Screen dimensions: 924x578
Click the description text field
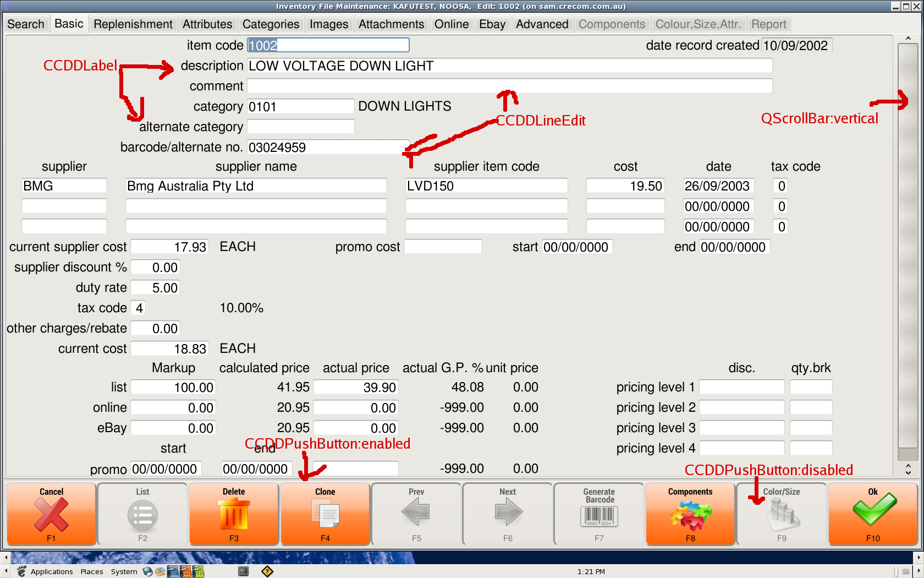[509, 66]
